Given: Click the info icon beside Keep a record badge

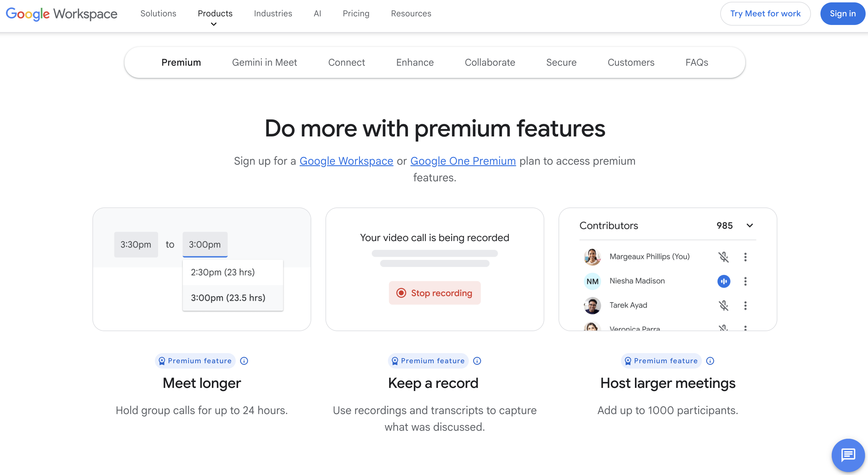Looking at the screenshot, I should click(x=477, y=361).
